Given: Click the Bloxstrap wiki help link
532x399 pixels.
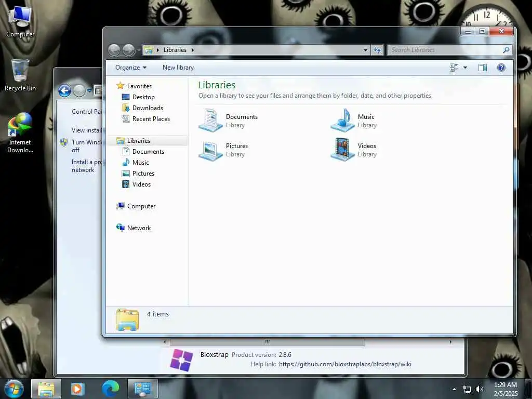Looking at the screenshot, I should (345, 364).
